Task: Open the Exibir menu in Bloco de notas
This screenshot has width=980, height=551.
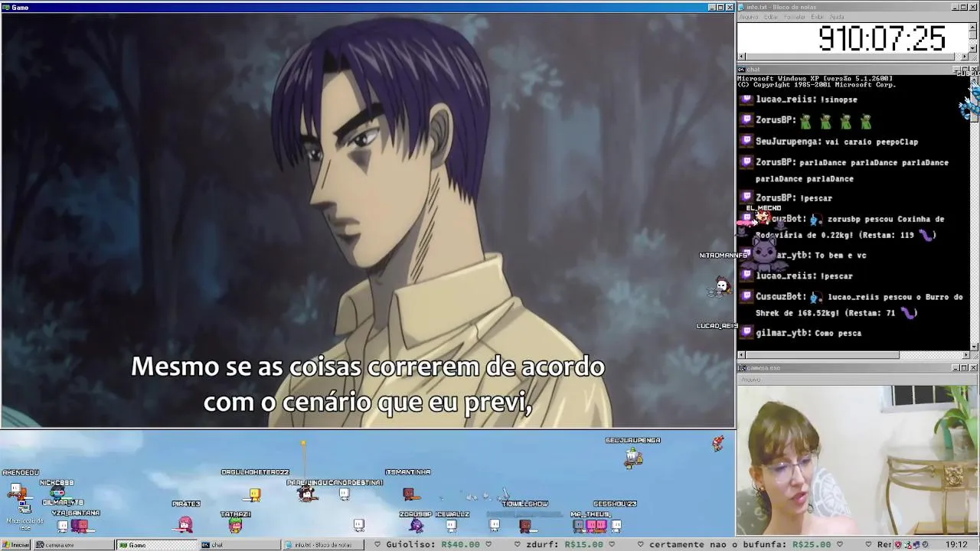Action: 817,17
